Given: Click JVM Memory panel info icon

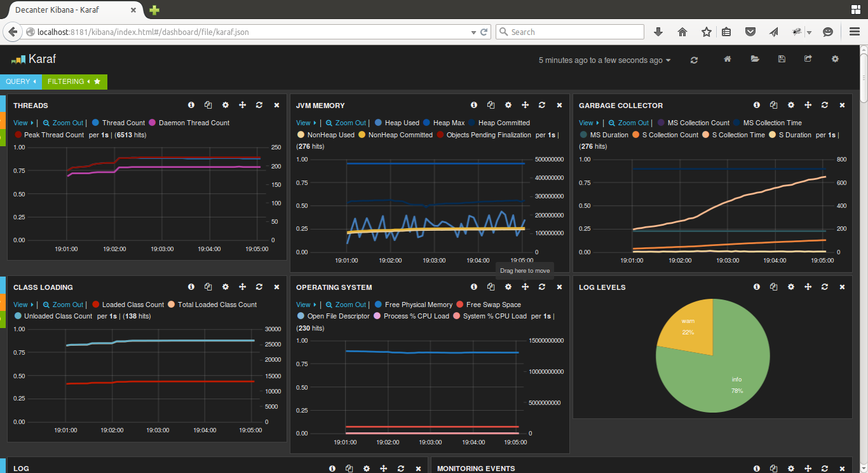Looking at the screenshot, I should coord(474,106).
